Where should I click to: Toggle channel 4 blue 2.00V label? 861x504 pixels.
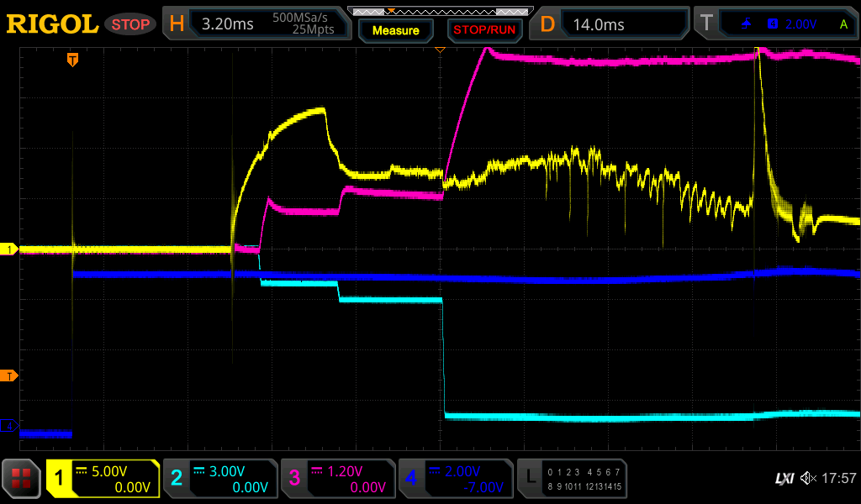point(456,479)
